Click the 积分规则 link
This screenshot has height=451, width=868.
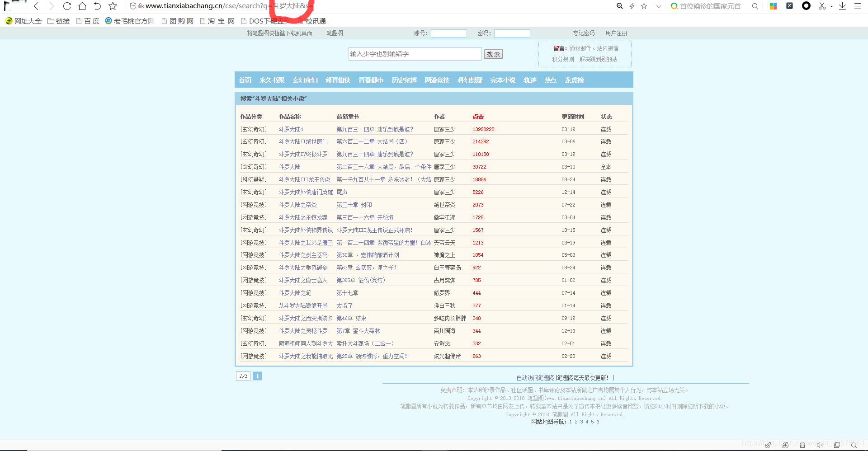click(x=563, y=59)
